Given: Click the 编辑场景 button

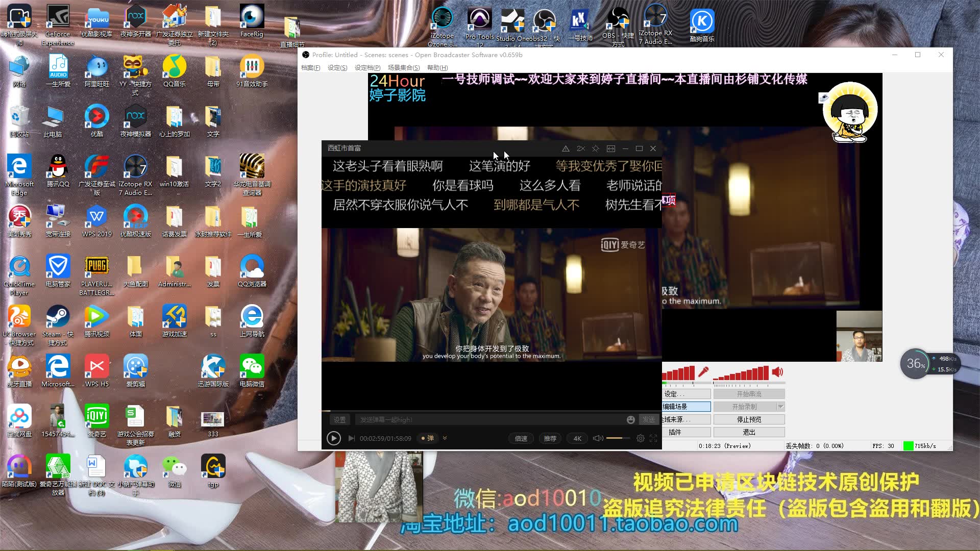Looking at the screenshot, I should click(x=686, y=407).
